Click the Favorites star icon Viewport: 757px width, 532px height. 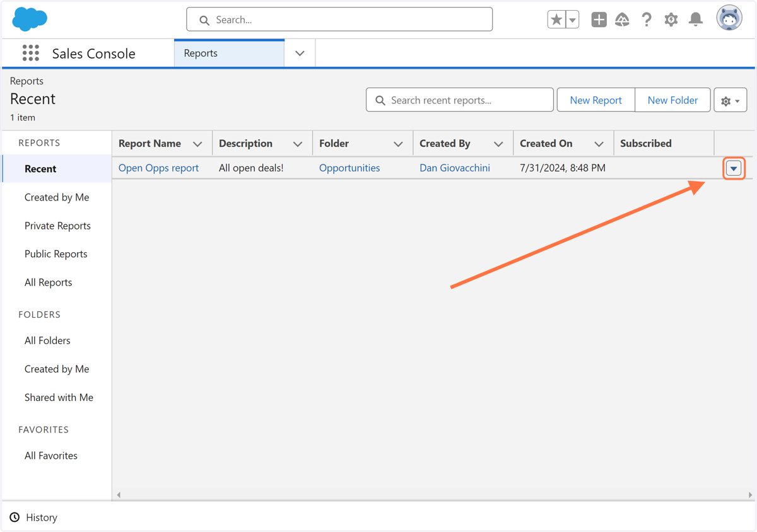click(556, 20)
